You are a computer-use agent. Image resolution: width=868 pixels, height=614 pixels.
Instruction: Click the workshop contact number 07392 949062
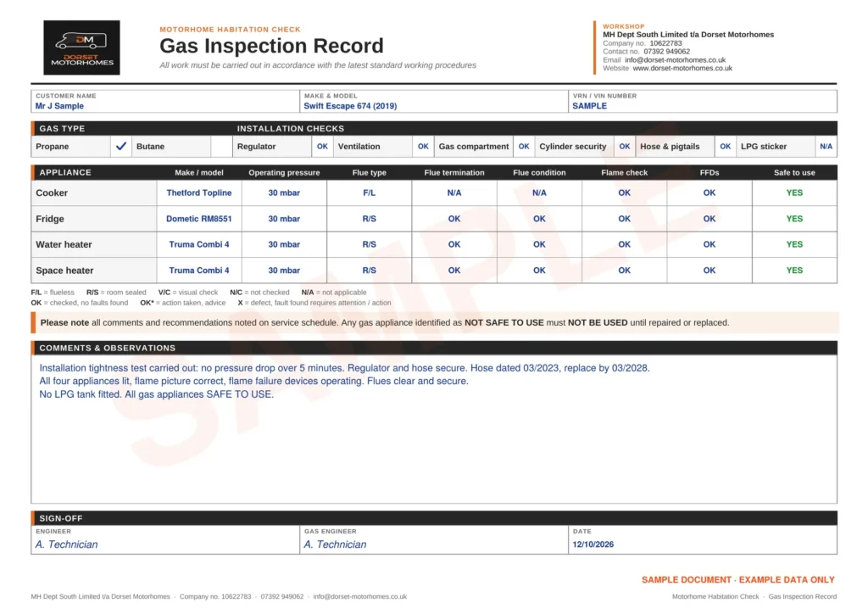pyautogui.click(x=666, y=52)
